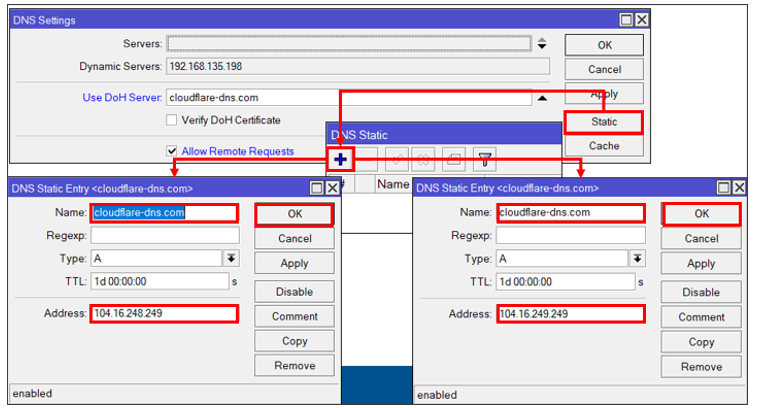Screen dimensions: 762x408
Task: Click the enable checkmark icon in DNS Static toolbar
Action: [x=397, y=159]
